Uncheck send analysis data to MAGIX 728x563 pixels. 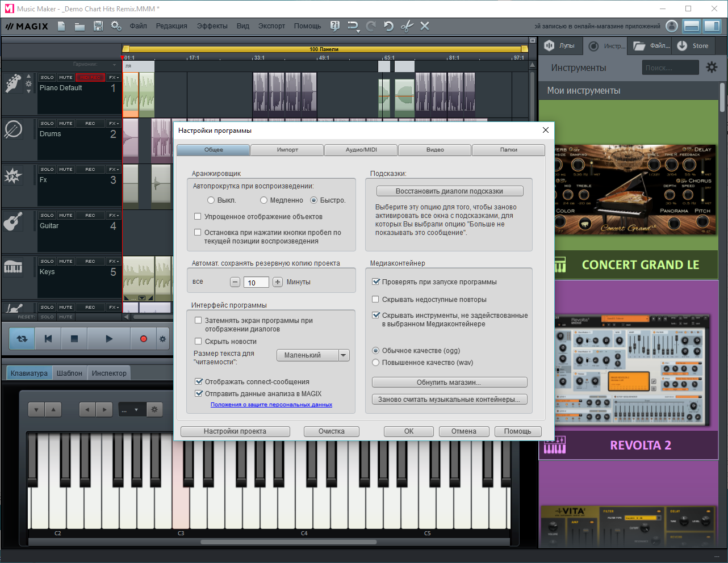(x=199, y=393)
